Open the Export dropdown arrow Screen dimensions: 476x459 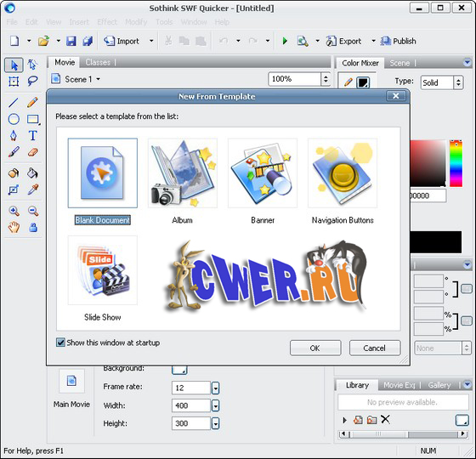tap(373, 41)
